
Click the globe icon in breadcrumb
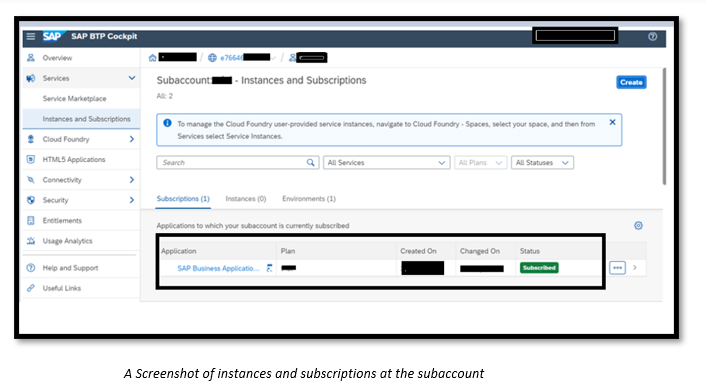(x=212, y=58)
